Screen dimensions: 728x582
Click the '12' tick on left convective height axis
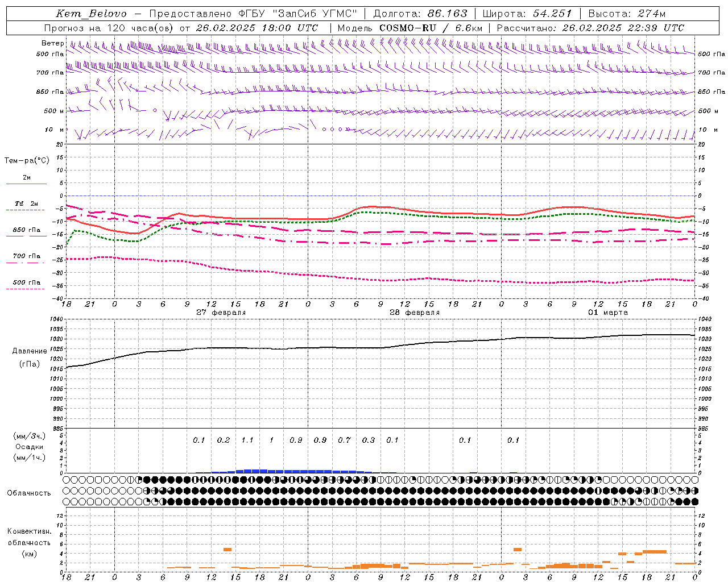[60, 516]
